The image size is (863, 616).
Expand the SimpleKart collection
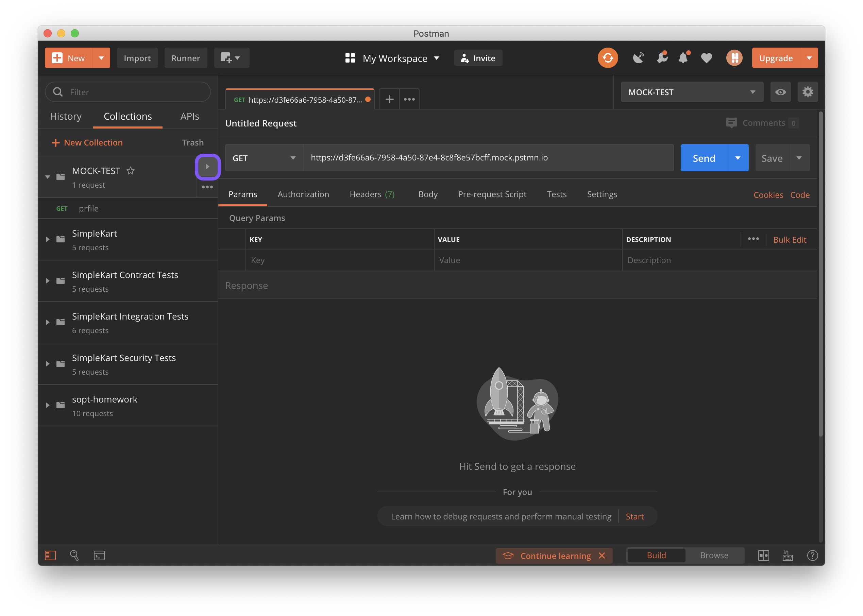[48, 239]
